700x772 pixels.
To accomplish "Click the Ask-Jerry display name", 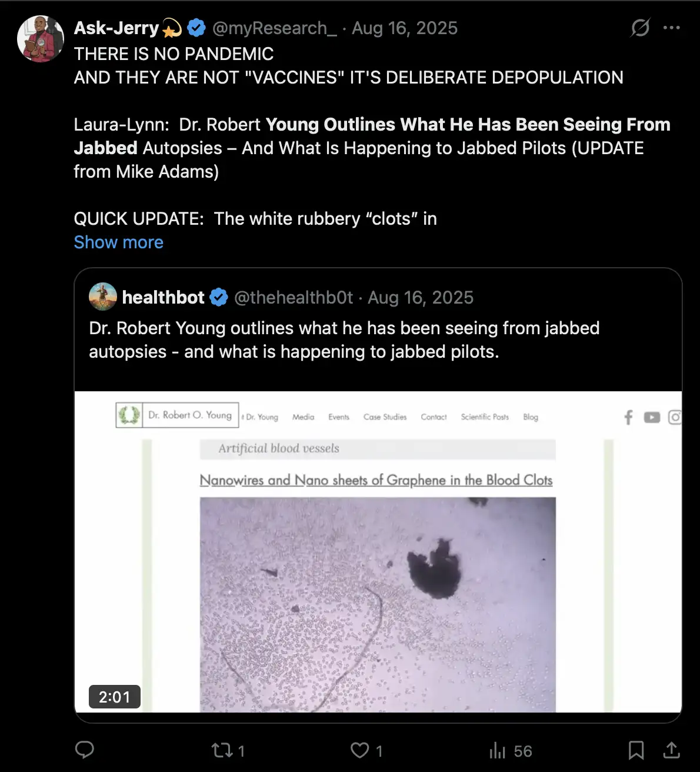I will pos(116,28).
